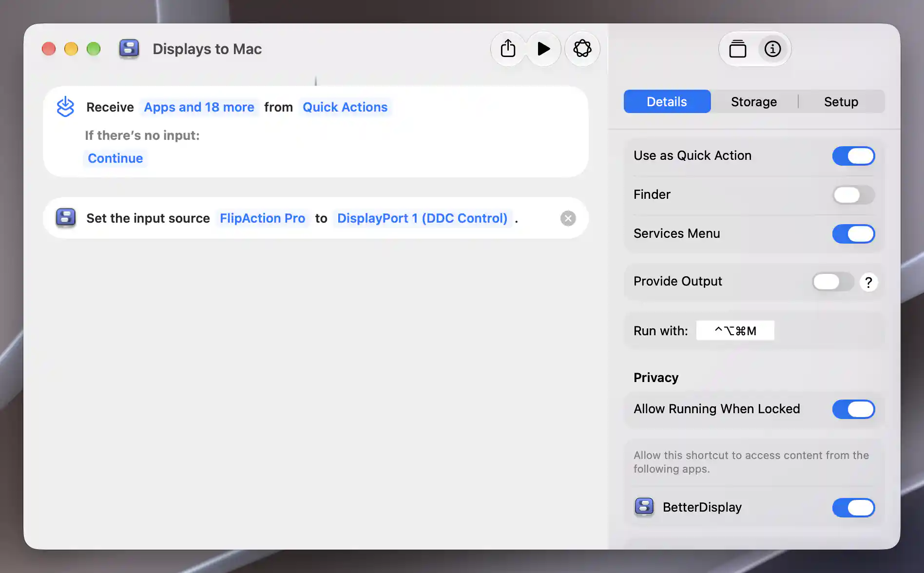Screen dimensions: 924x573
Task: Close the window with the red button
Action: pos(49,49)
